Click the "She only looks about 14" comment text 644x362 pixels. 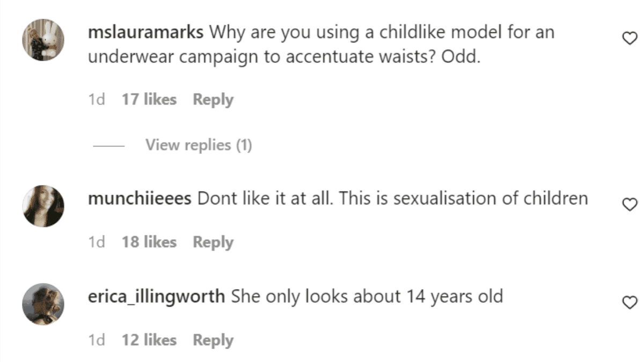coord(367,296)
